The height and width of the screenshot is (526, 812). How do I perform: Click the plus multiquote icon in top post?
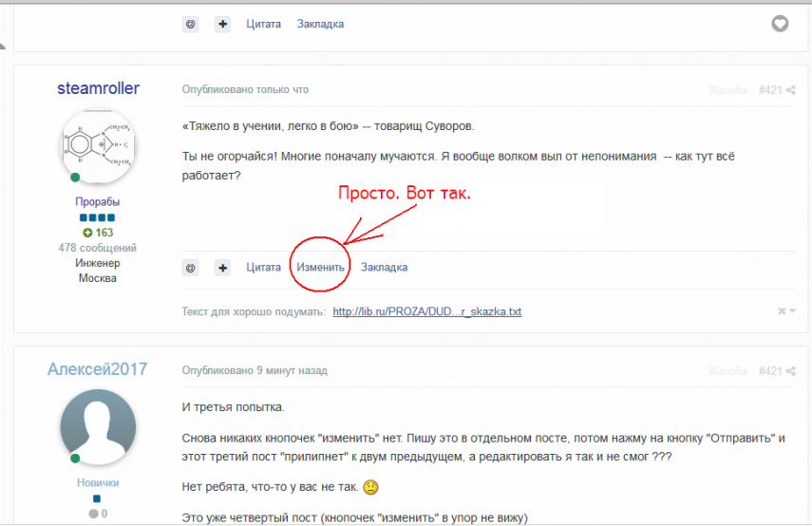222,24
